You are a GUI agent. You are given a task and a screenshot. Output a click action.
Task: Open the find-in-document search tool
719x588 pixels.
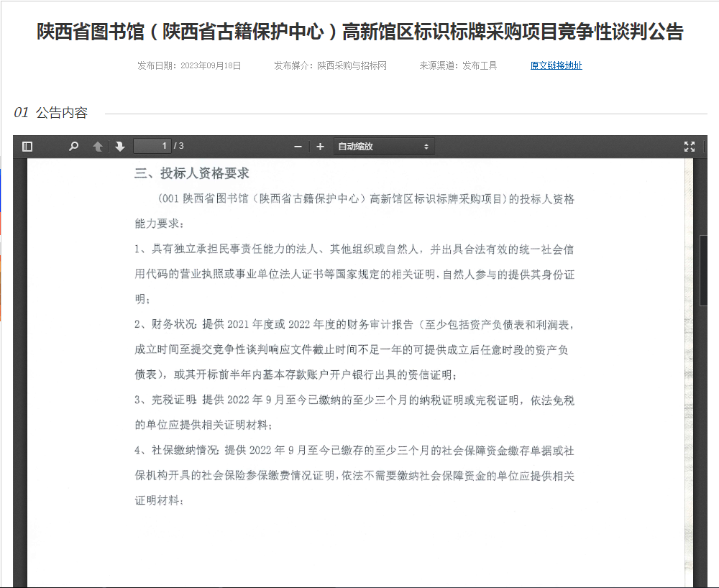[73, 147]
